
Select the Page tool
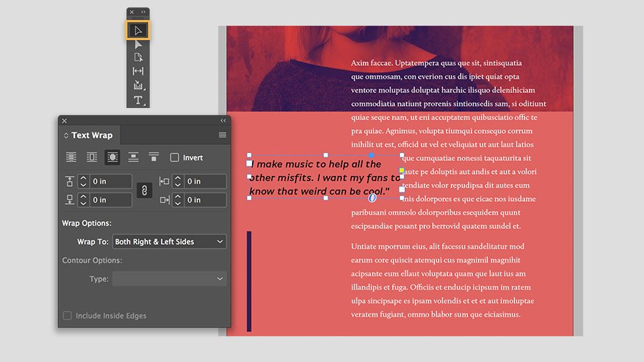[x=138, y=57]
